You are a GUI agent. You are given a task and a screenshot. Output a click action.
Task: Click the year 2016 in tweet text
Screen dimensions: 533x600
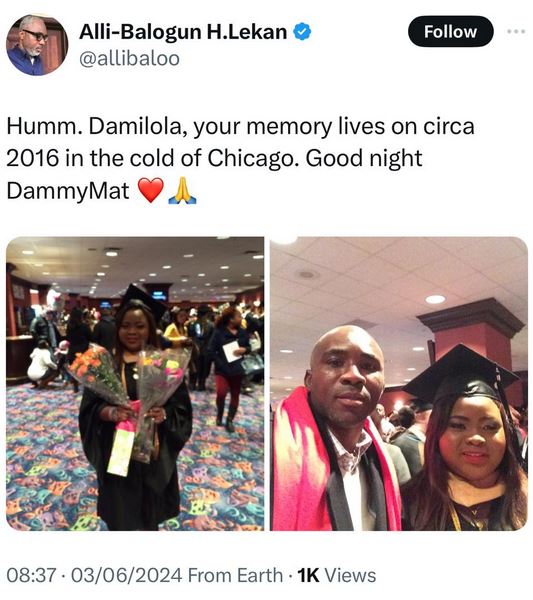(33, 158)
